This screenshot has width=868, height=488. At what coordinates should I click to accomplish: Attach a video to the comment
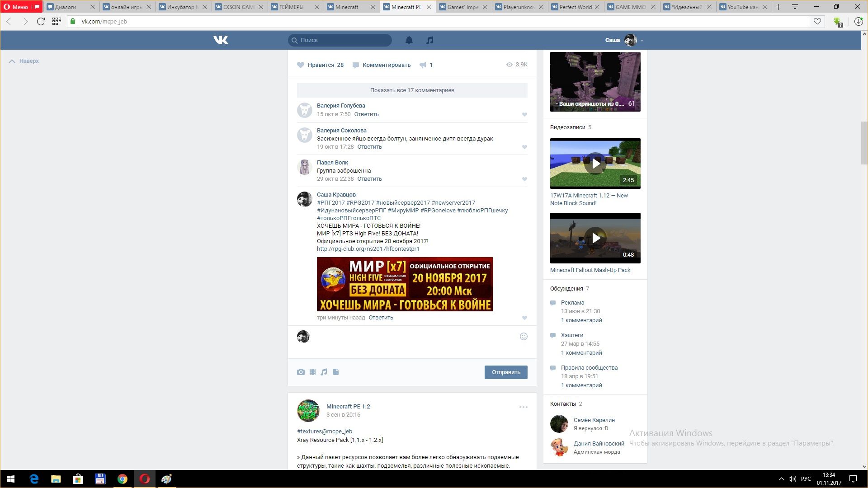(312, 372)
